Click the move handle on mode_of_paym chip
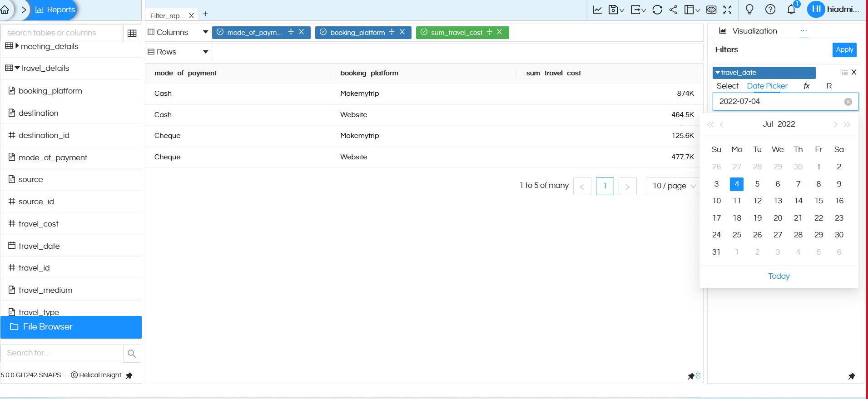 click(x=291, y=32)
